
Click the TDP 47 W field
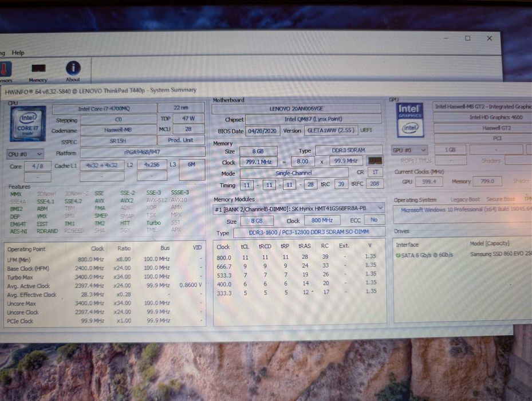coord(188,119)
